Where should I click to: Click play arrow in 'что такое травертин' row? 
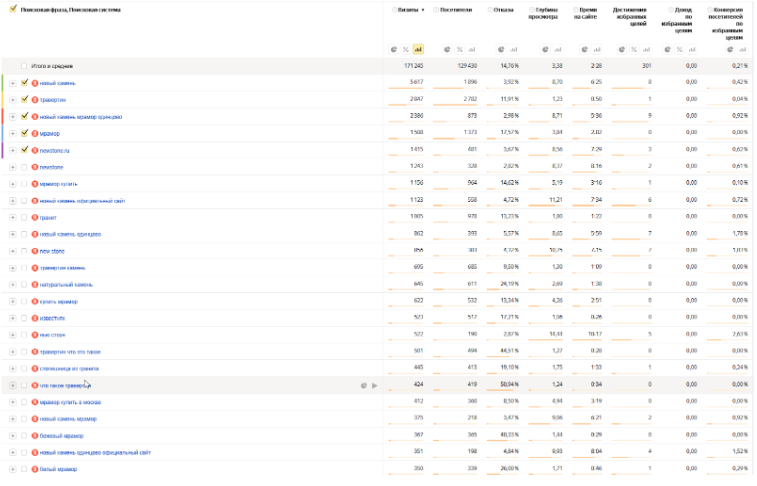point(375,386)
